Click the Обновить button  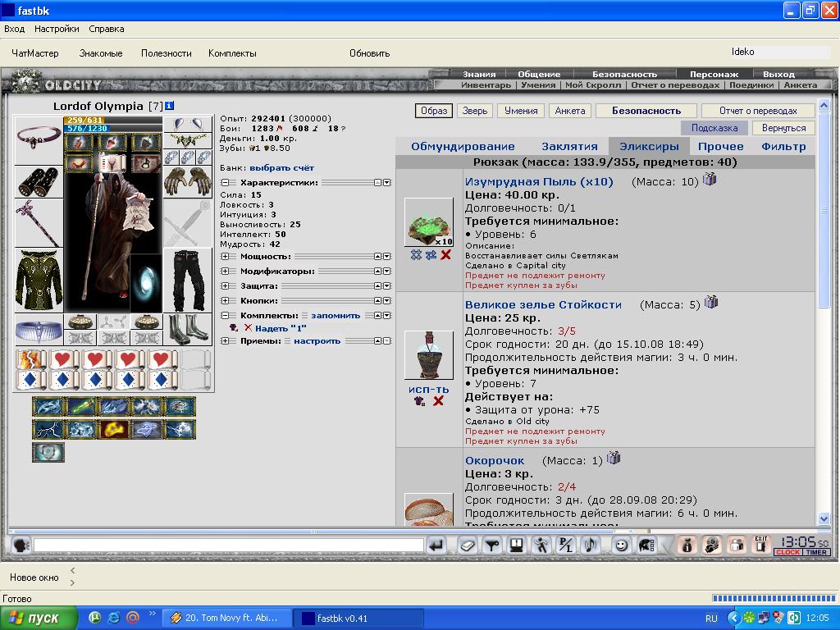[370, 53]
